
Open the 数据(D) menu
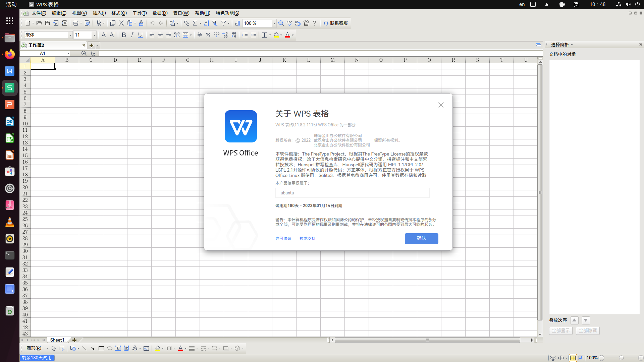[160, 13]
